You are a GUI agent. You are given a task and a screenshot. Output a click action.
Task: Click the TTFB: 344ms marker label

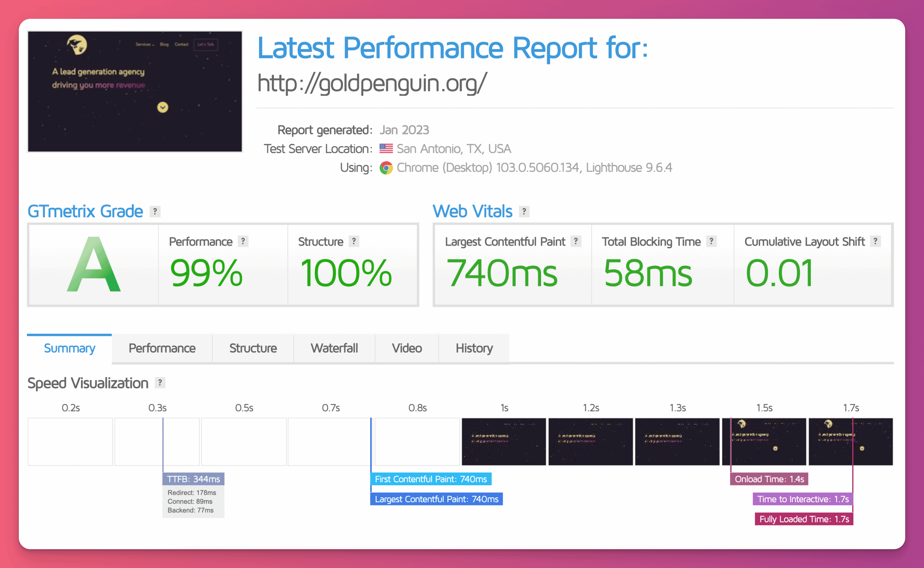tap(193, 479)
